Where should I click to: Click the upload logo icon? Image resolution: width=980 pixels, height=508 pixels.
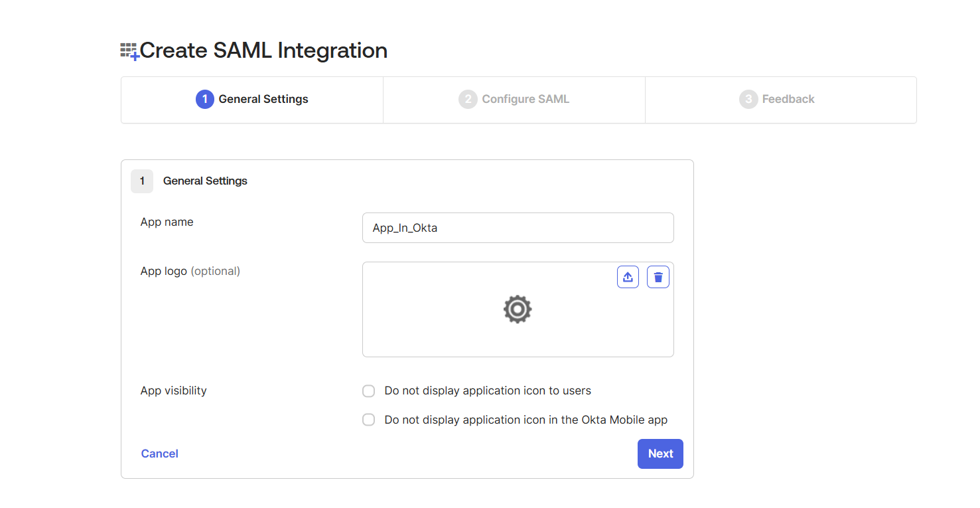click(x=628, y=277)
